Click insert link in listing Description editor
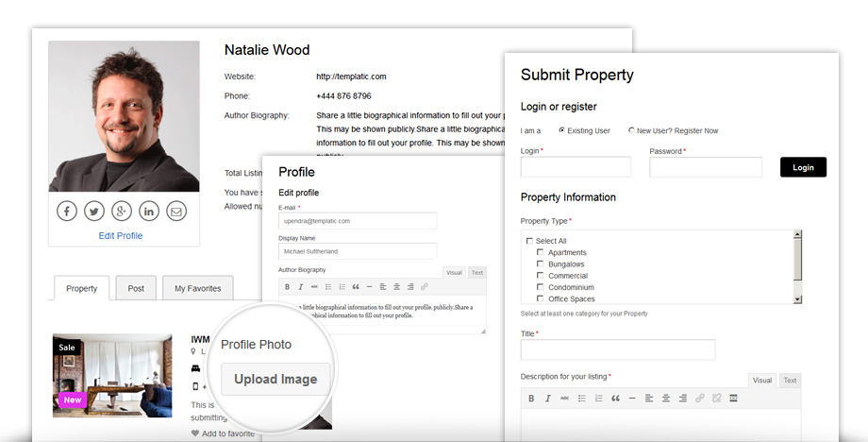 coord(700,399)
